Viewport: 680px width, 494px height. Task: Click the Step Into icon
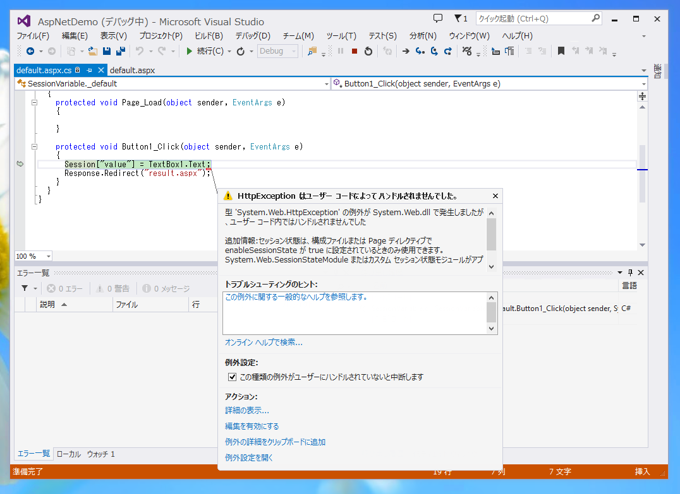420,51
